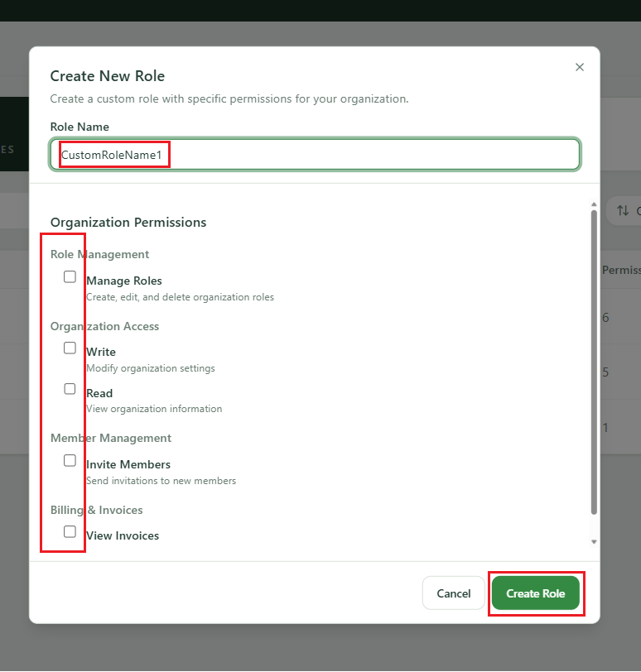Click the 'View organization information' description
Image resolution: width=641 pixels, height=672 pixels.
pos(154,409)
